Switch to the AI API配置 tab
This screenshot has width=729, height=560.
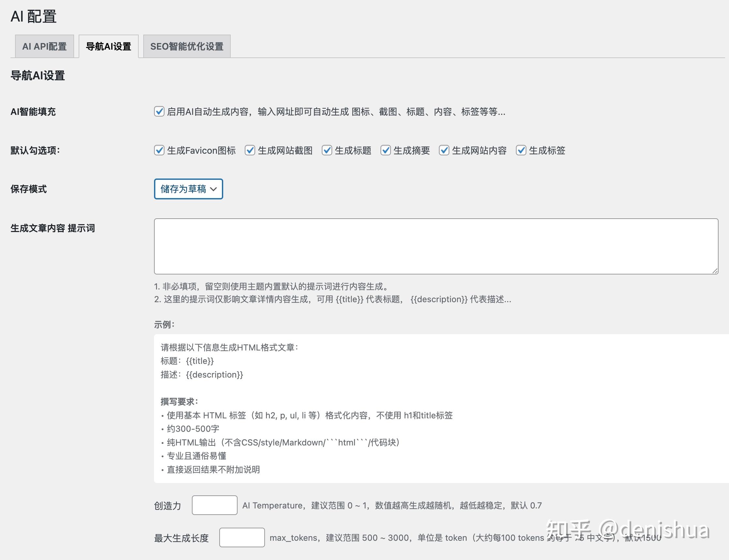(44, 46)
